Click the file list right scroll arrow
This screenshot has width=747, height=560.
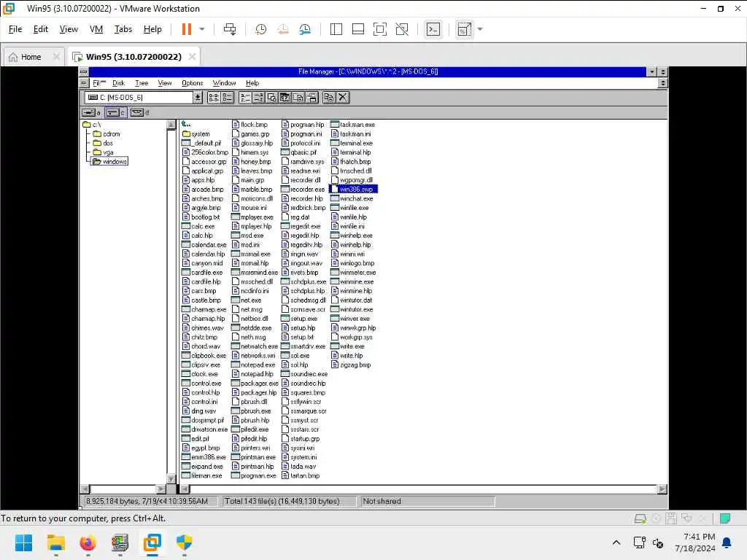[x=662, y=489]
